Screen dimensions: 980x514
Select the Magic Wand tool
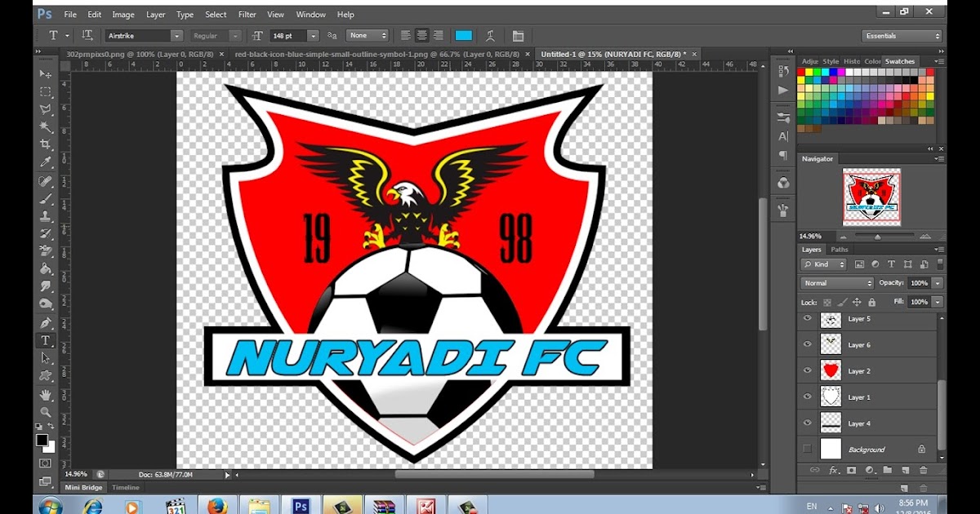point(46,127)
